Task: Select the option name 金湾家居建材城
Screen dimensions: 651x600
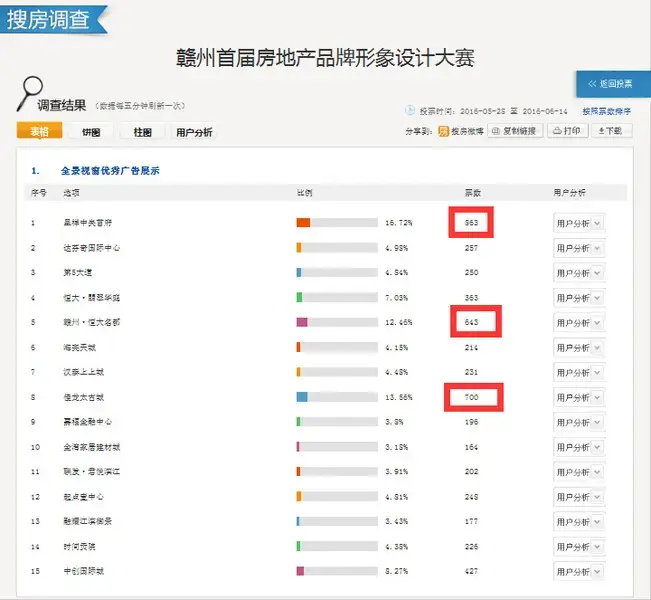Action: [x=91, y=447]
